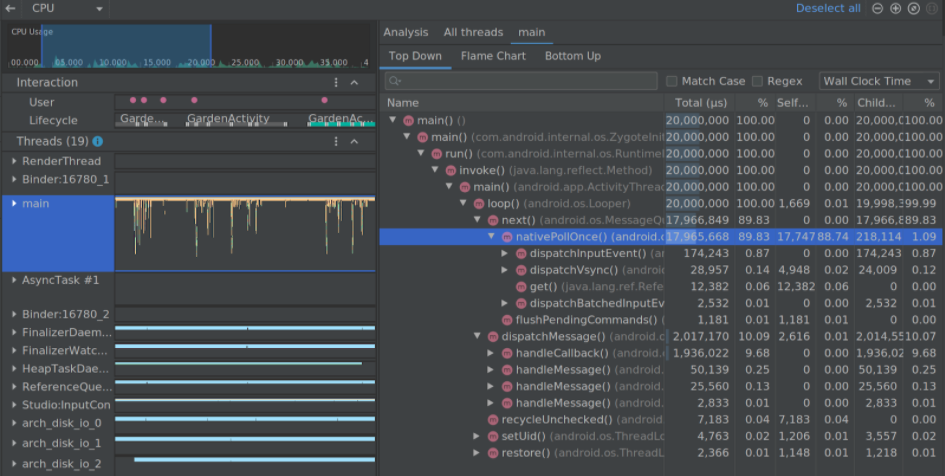Enable the Regex checkbox

pyautogui.click(x=757, y=81)
